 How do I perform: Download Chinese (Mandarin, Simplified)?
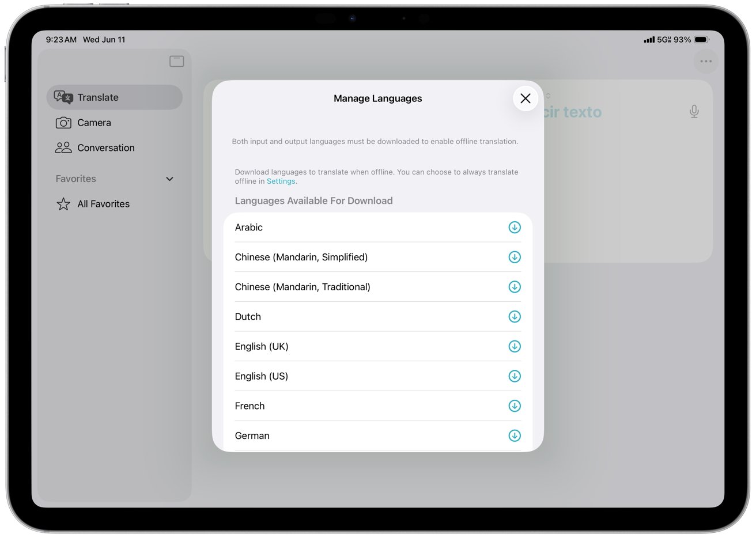515,257
